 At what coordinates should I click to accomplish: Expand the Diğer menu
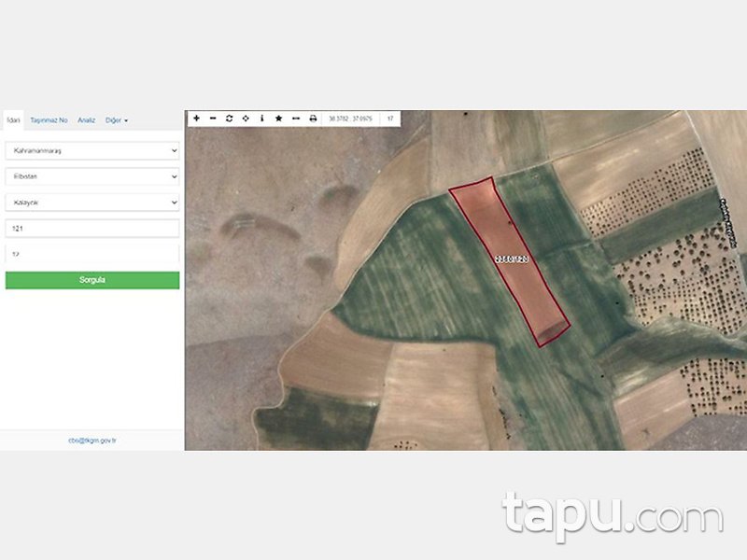coord(117,120)
